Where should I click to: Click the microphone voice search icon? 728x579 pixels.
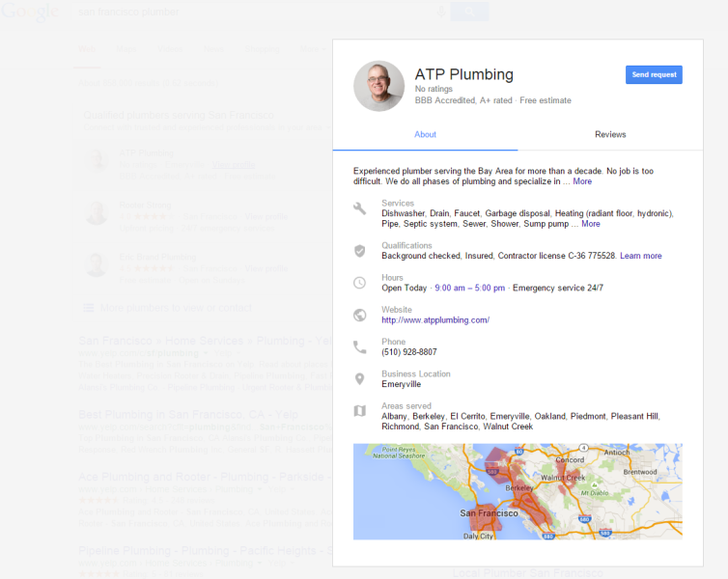pos(441,12)
